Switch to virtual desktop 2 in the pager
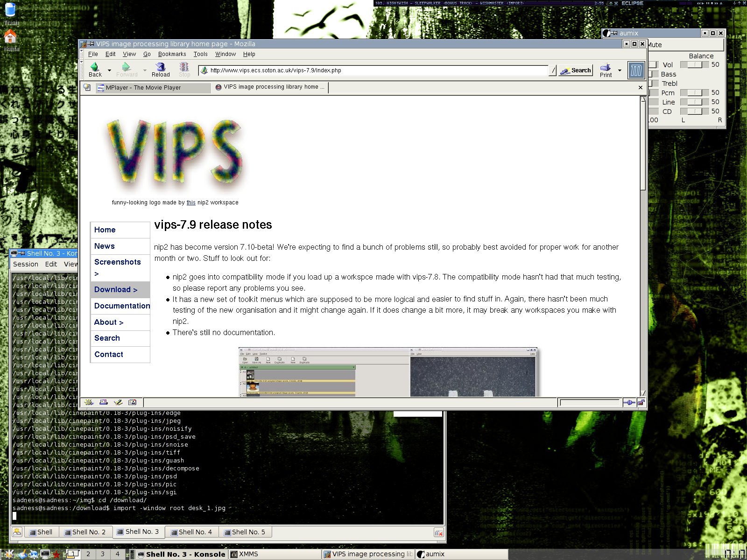 (88, 554)
